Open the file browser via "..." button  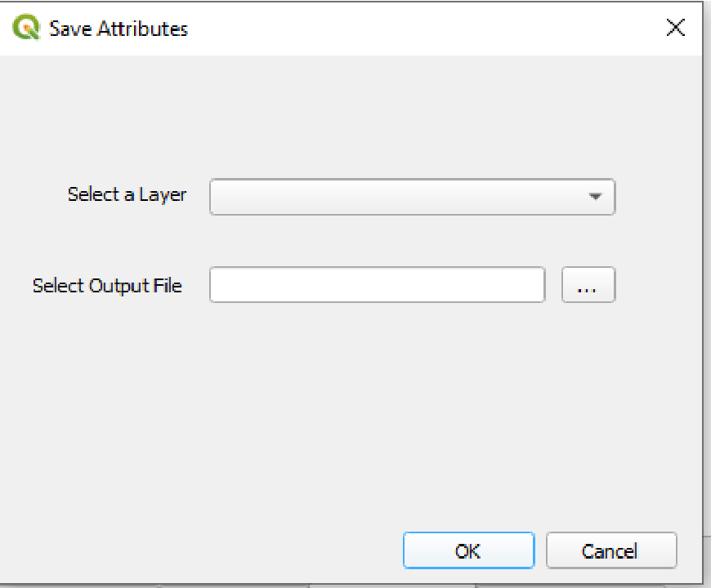point(588,285)
